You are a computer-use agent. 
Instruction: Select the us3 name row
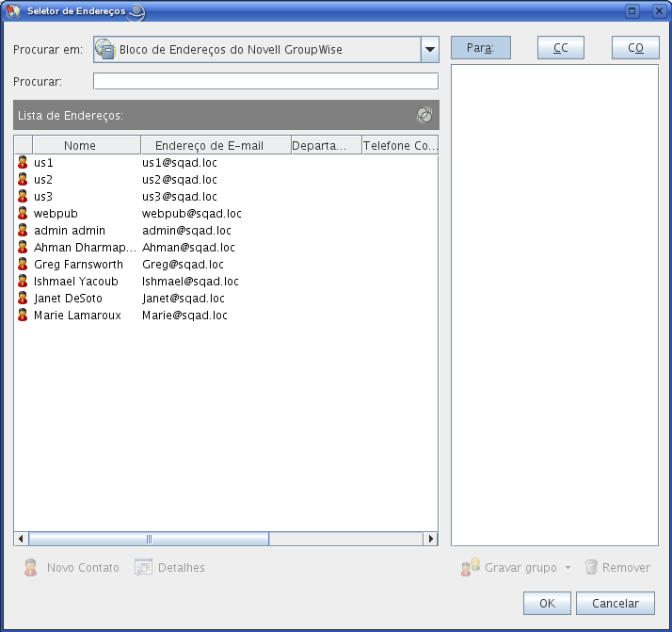pos(43,196)
